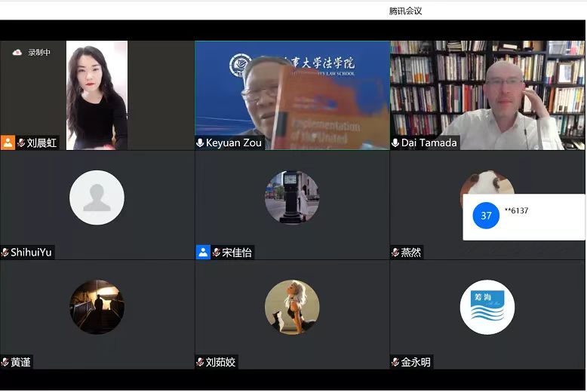Click the 录制中 recording status label
Image resolution: width=587 pixels, height=392 pixels.
point(39,52)
